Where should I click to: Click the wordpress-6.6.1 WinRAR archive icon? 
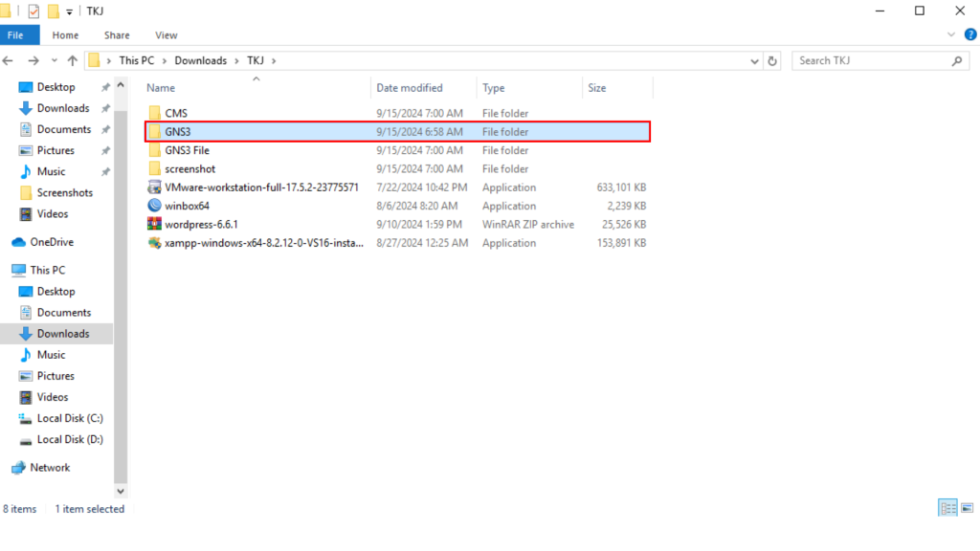(154, 225)
